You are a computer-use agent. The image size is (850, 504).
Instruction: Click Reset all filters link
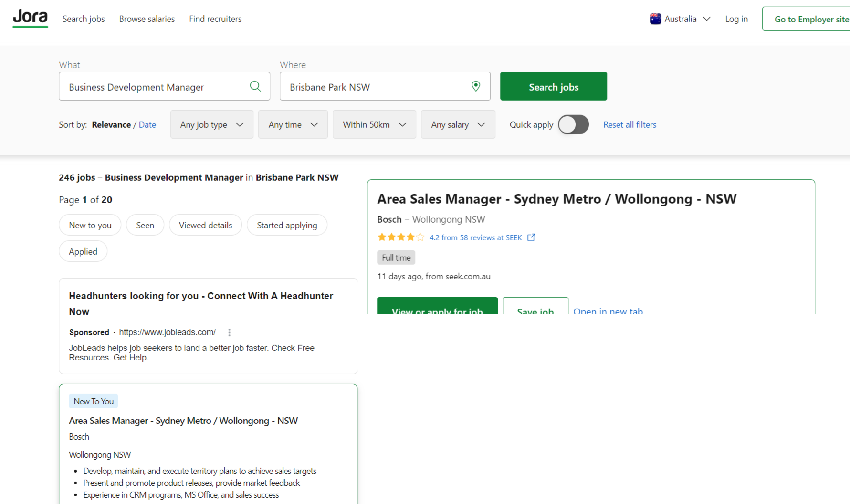tap(630, 124)
